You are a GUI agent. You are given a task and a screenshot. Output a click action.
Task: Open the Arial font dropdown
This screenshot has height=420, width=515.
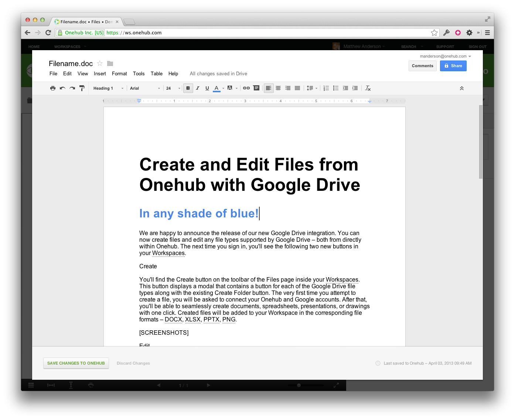click(145, 88)
